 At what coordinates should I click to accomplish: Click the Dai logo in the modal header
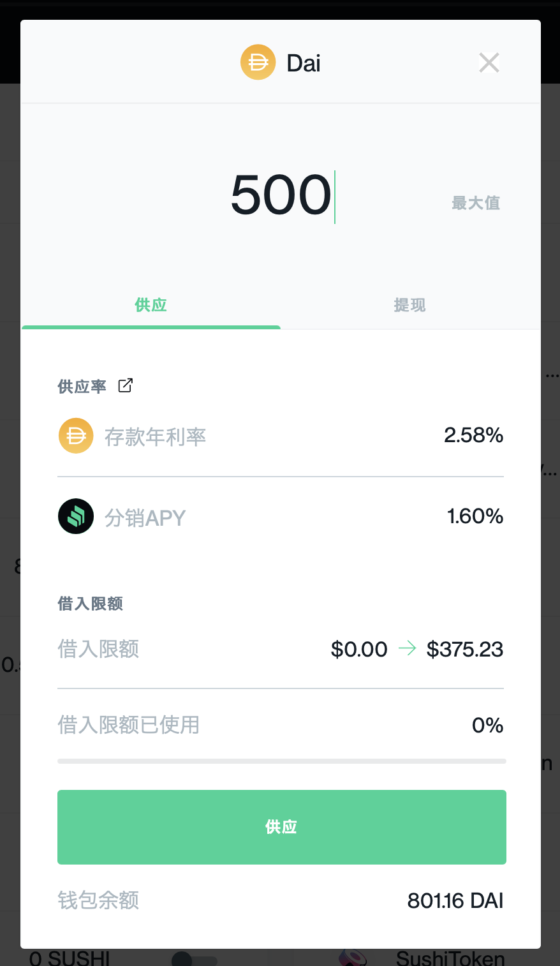click(258, 63)
